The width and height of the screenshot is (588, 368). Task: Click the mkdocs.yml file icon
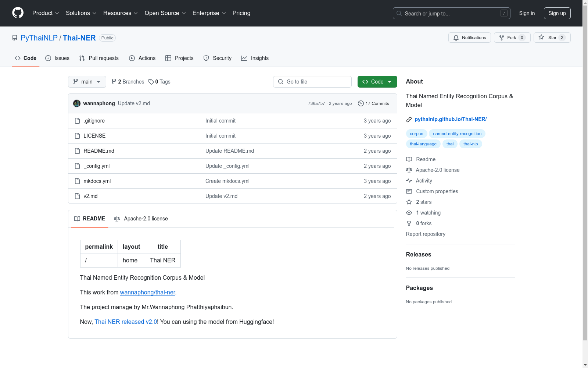coord(77,181)
